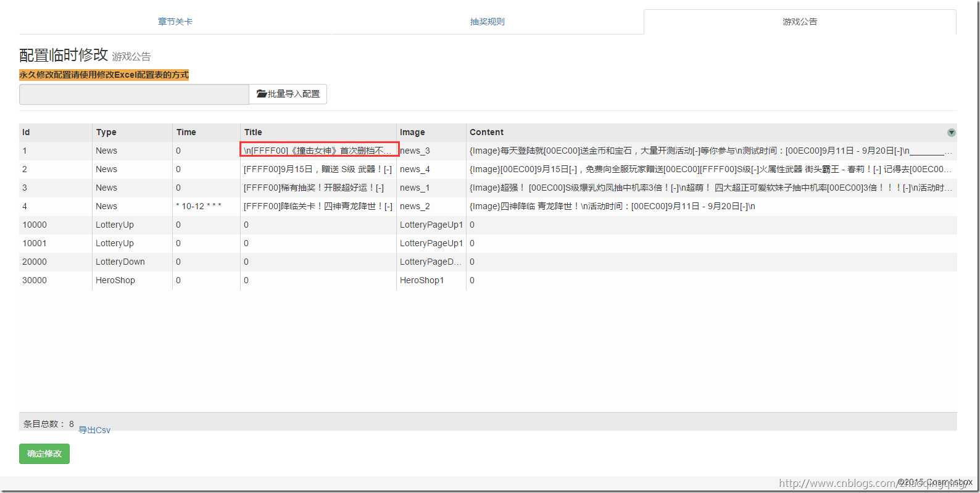Click LotteryUp type in row 10000

[x=132, y=225]
